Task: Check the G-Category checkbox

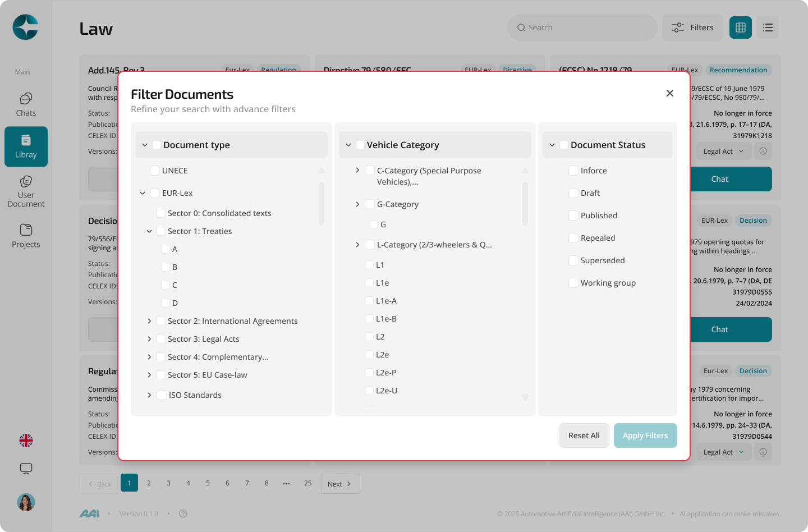Action: click(370, 204)
